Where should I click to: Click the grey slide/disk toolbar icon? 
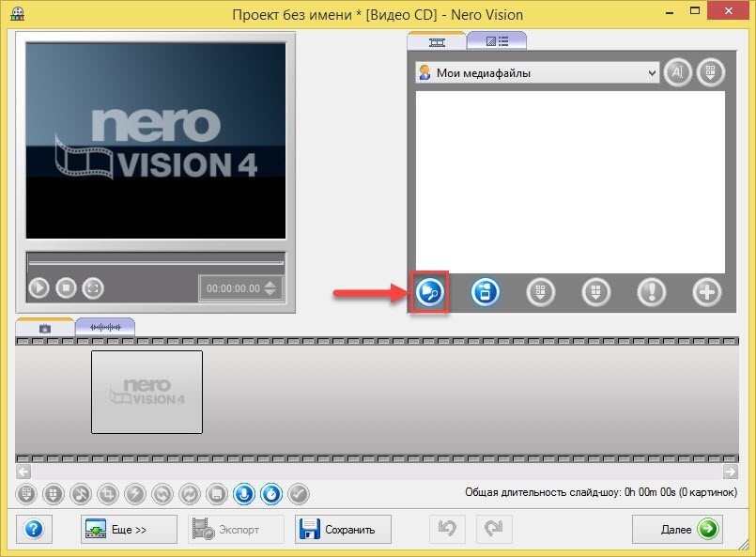[217, 494]
